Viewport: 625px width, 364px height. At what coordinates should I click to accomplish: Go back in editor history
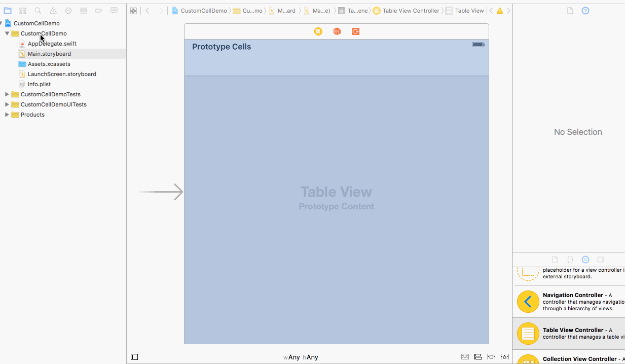click(x=148, y=11)
